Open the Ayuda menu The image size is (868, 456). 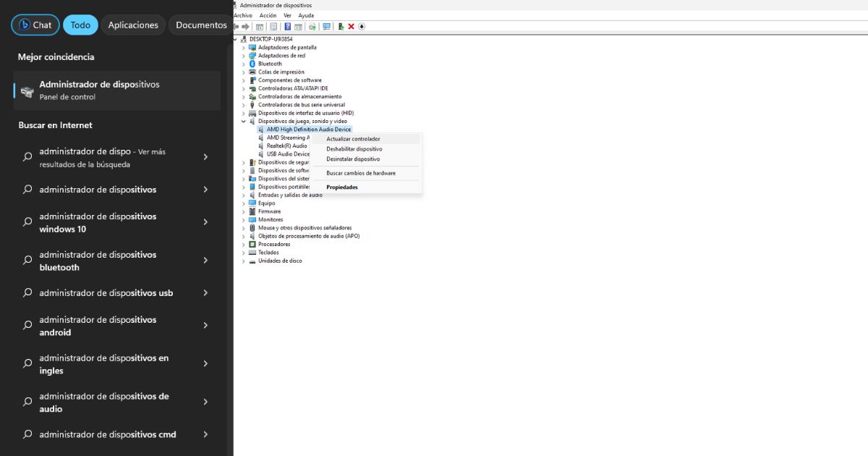point(306,15)
